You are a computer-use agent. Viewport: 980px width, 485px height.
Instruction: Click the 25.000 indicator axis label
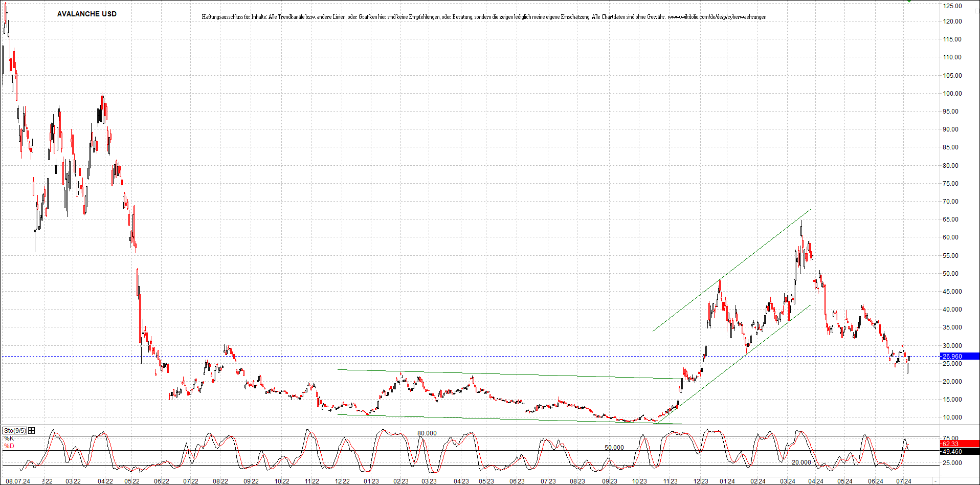coord(952,463)
